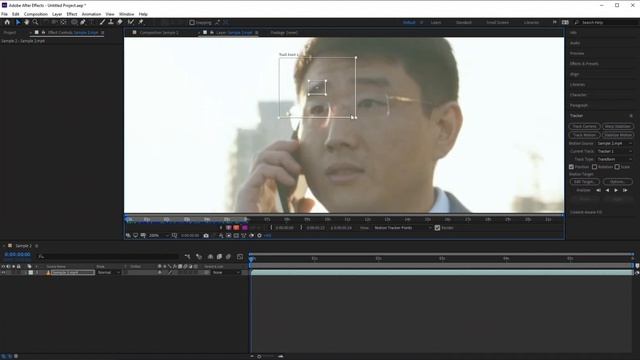
Task: Switch to the Composition Sample 2 viewer tab
Action: (159, 32)
